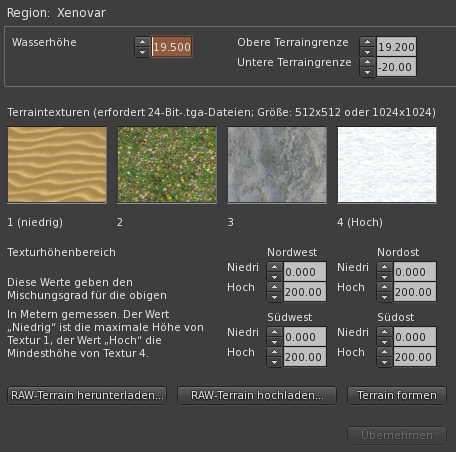The image size is (456, 452).
Task: Focus the Obere Terraingrenze value field
Action: [396, 47]
